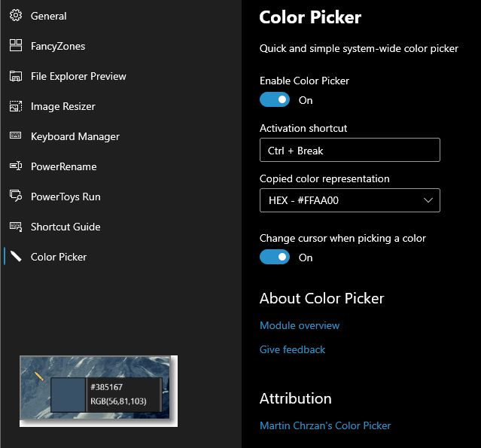Click the Image Resizer icon

[x=16, y=106]
